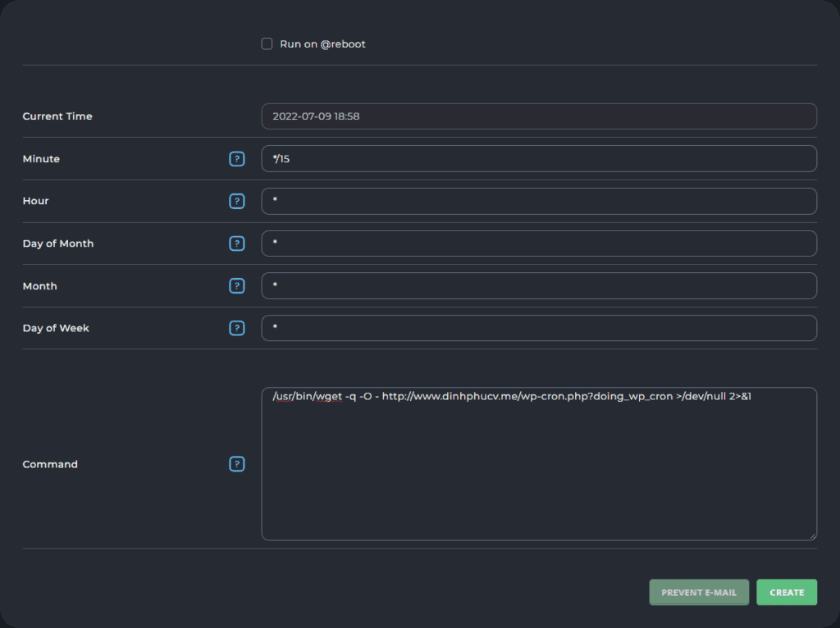The image size is (840, 628).
Task: Enable the Run on @reboot checkbox
Action: (x=267, y=44)
